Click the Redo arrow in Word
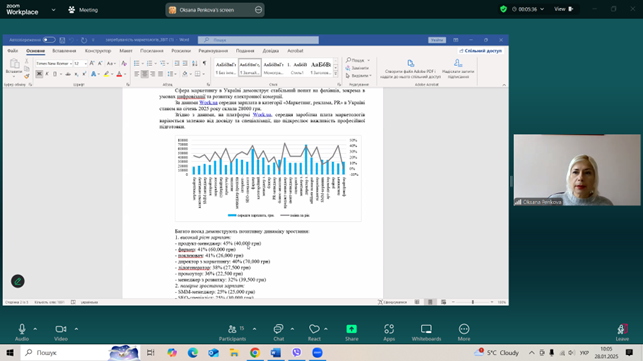643x361 pixels. tap(84, 40)
